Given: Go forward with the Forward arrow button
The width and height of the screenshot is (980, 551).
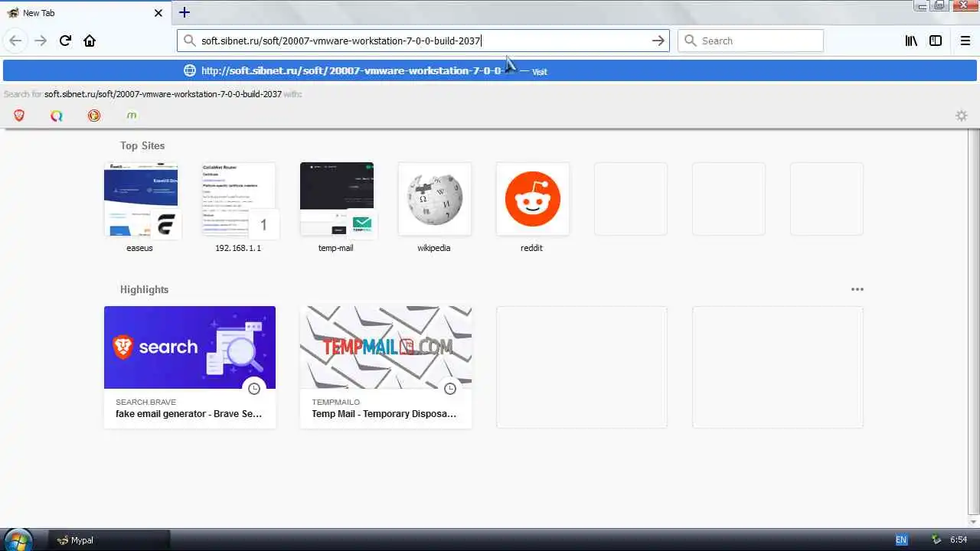Looking at the screenshot, I should click(x=41, y=41).
